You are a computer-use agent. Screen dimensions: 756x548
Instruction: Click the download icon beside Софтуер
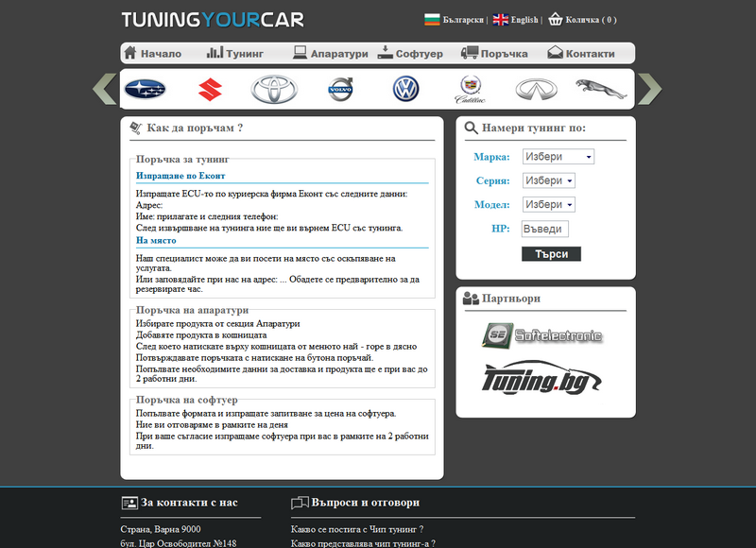click(386, 53)
